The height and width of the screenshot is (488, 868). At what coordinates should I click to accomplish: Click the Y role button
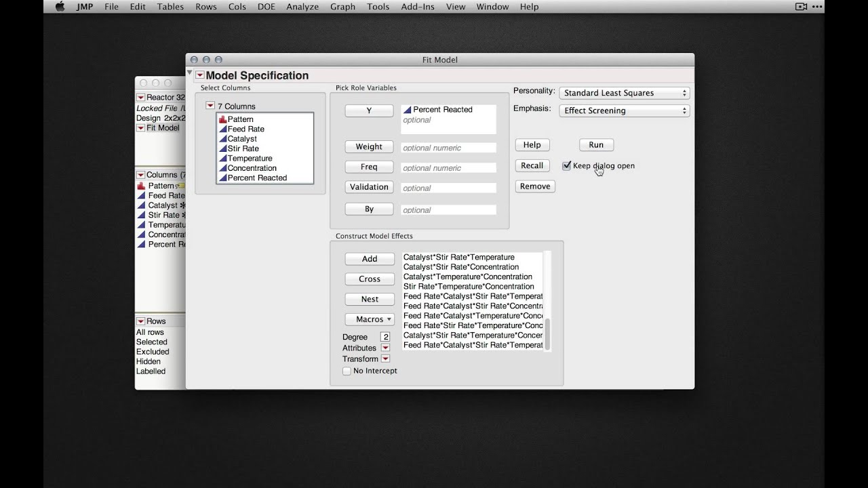pyautogui.click(x=369, y=110)
